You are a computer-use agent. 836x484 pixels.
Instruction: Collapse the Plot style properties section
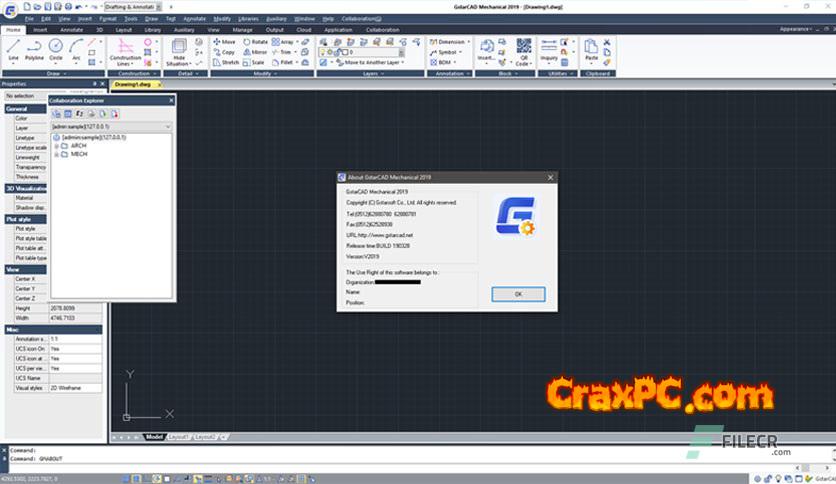click(x=25, y=219)
